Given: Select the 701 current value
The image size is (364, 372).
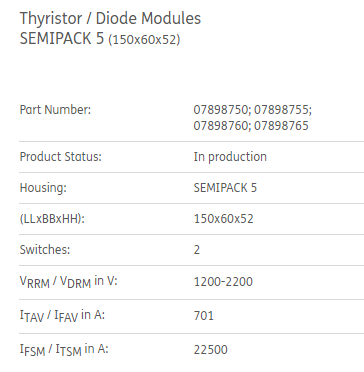Looking at the screenshot, I should coord(204,316).
